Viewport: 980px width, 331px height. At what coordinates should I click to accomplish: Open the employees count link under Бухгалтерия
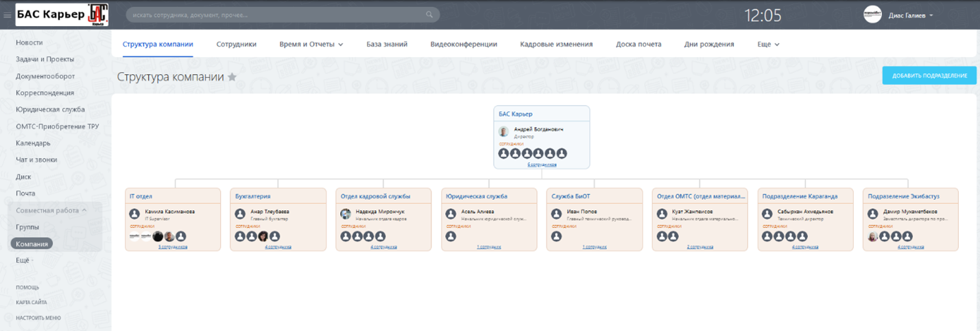278,247
